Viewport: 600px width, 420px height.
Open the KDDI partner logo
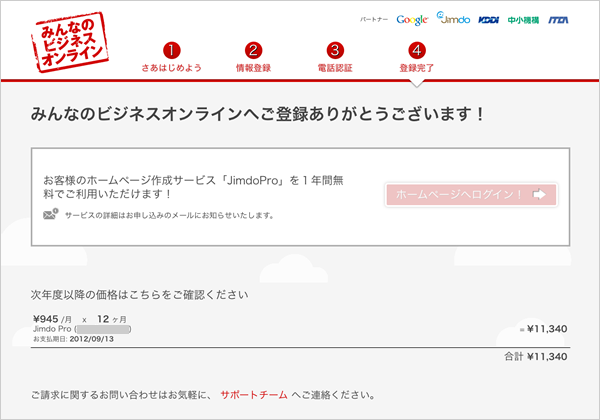pos(489,20)
